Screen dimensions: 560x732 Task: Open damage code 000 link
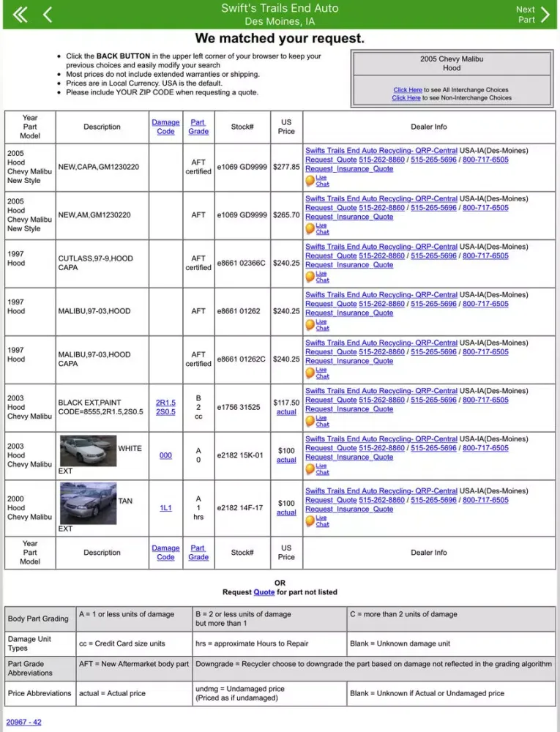pyautogui.click(x=165, y=455)
